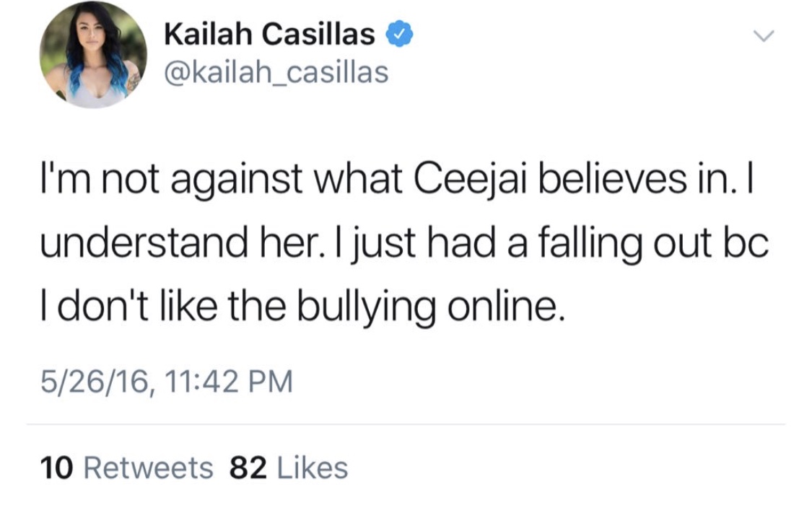Click the tweet line starting "understand her"

pos(404,244)
